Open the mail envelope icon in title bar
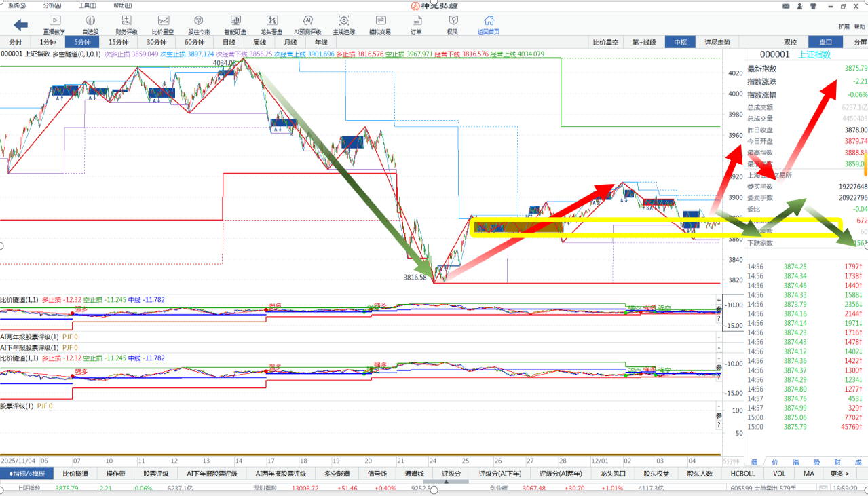Viewport: 868px width, 496px height. click(785, 6)
